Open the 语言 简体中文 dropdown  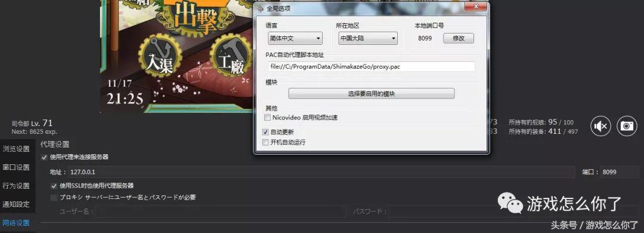(295, 38)
